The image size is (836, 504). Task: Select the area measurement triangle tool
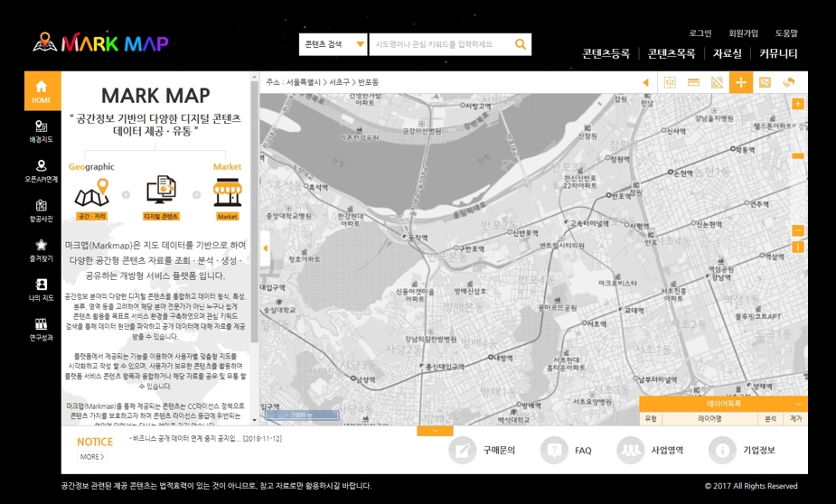[x=717, y=82]
